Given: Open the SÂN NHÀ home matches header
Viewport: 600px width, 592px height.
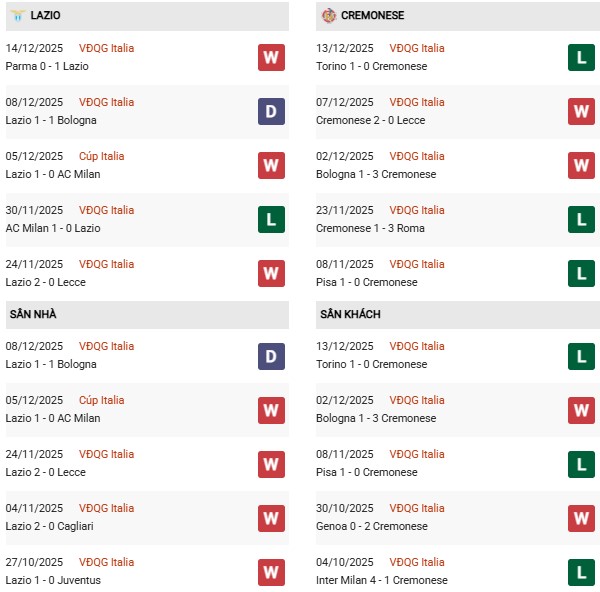Looking at the screenshot, I should (33, 314).
